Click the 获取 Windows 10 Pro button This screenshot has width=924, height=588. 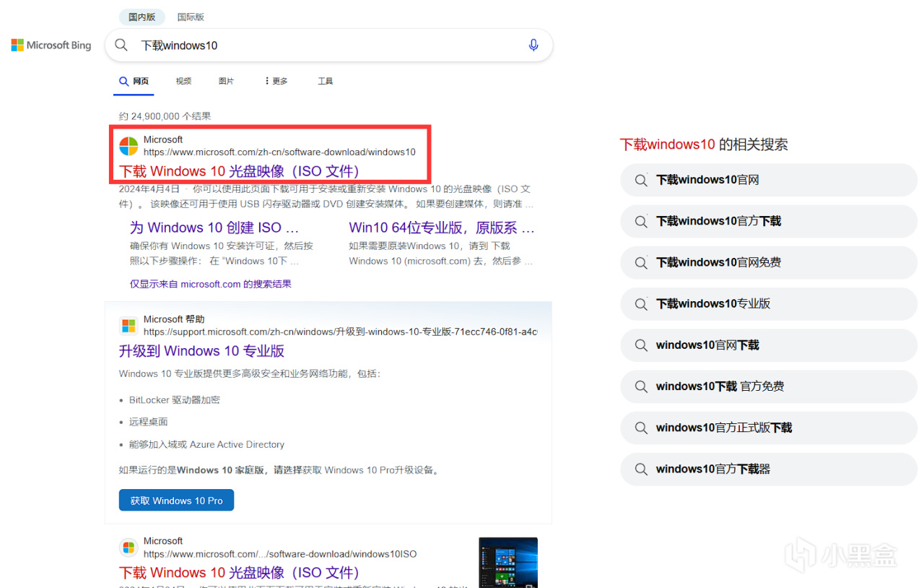tap(176, 501)
